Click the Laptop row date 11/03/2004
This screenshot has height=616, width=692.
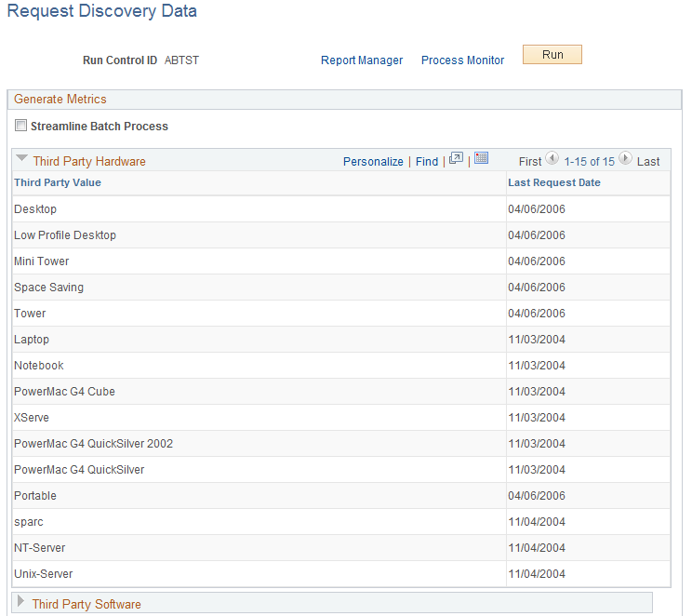coord(537,340)
